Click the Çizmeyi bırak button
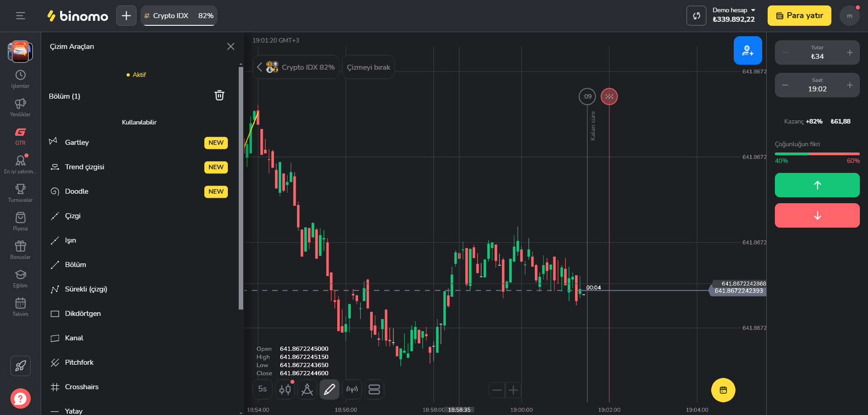868x415 pixels. [368, 67]
